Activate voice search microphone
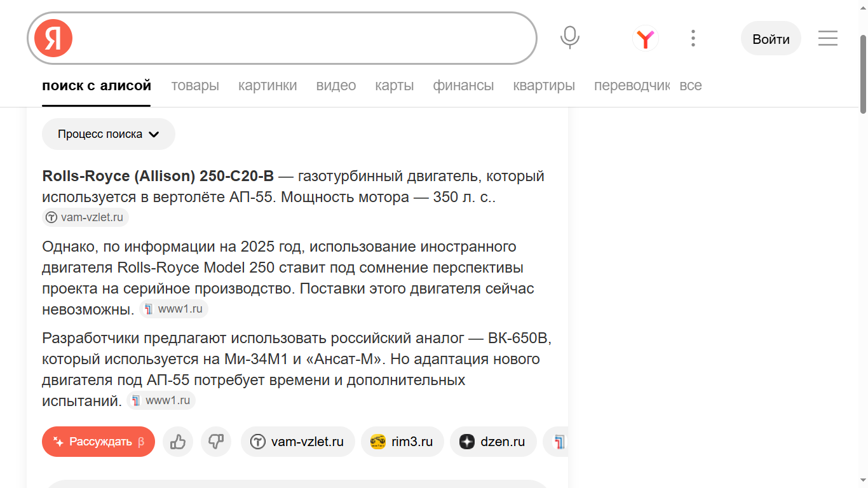 pos(570,38)
